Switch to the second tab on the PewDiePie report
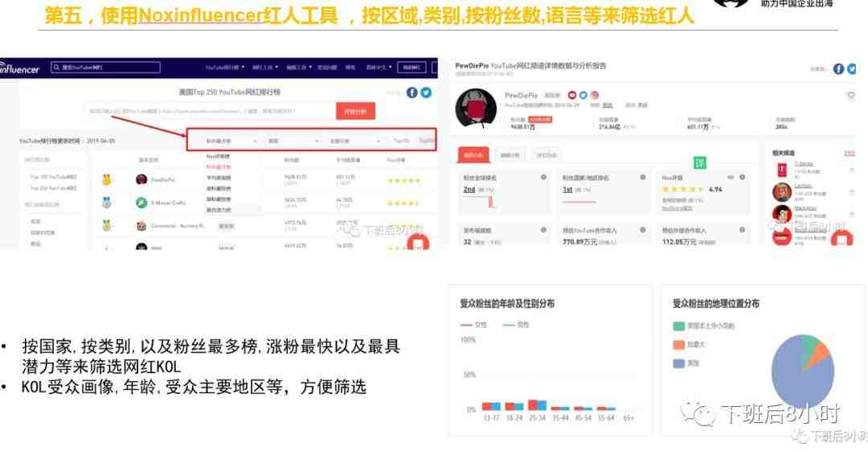This screenshot has height=452, width=868. (510, 155)
